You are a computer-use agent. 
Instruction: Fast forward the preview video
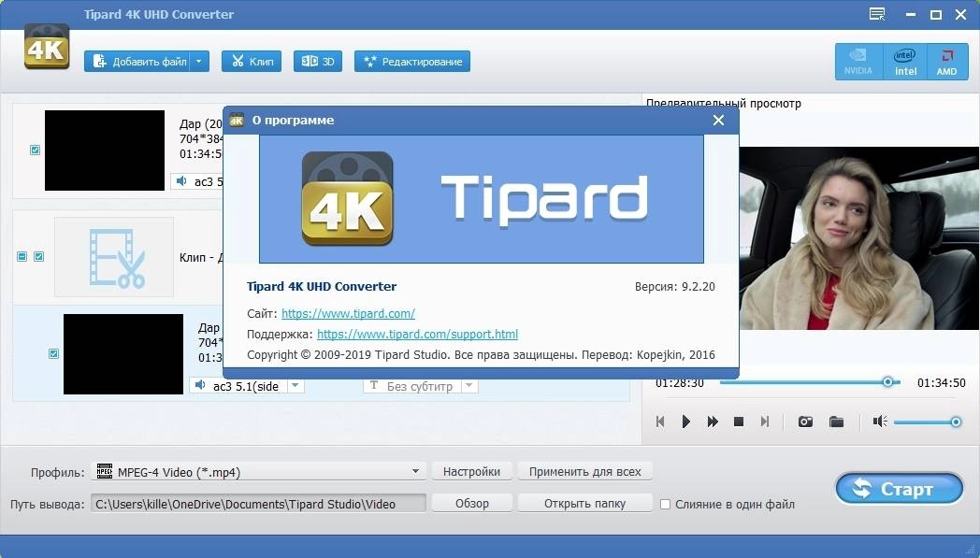(713, 422)
